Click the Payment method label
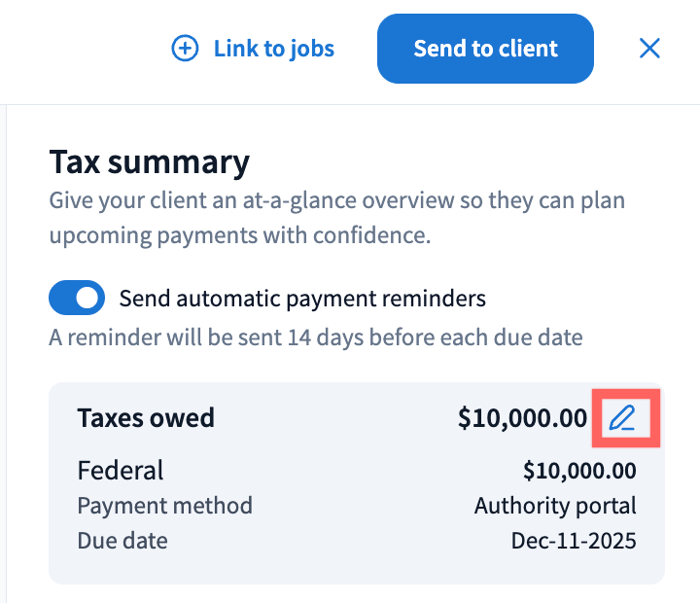 (x=164, y=506)
